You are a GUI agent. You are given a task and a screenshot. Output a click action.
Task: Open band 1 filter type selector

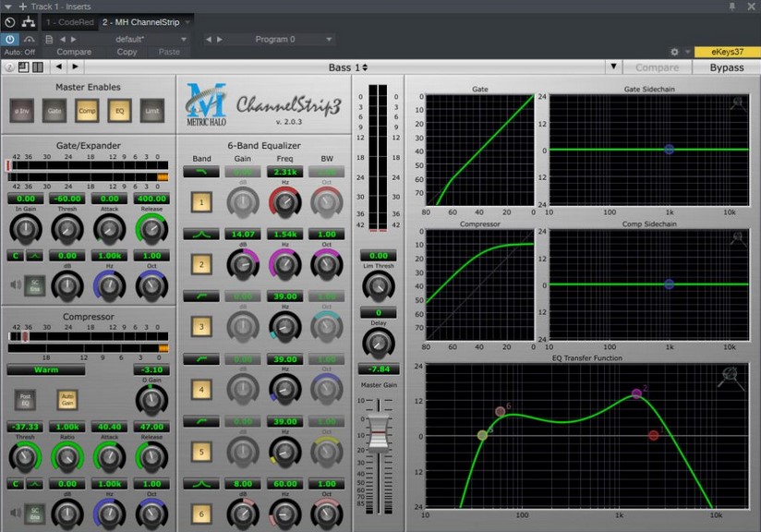201,172
